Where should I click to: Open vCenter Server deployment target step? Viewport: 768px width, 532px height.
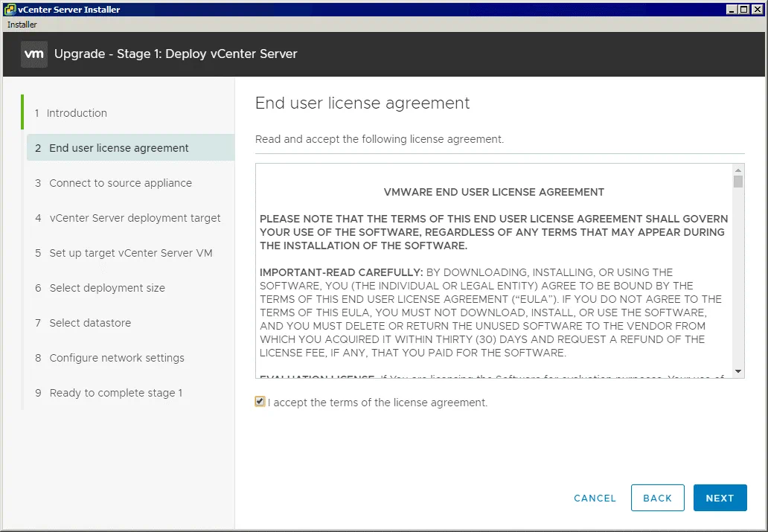point(135,218)
